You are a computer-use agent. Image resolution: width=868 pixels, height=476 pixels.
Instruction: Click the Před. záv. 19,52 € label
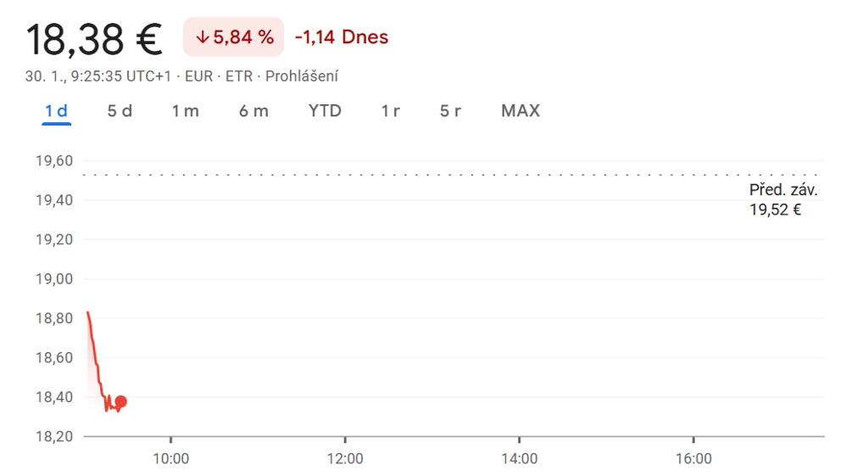[783, 199]
